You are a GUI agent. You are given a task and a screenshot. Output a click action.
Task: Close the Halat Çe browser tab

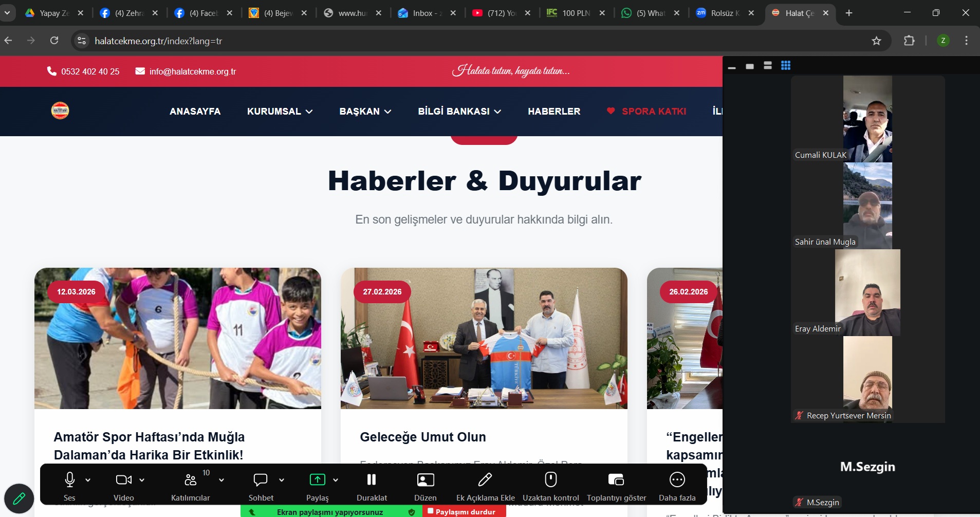pos(826,13)
